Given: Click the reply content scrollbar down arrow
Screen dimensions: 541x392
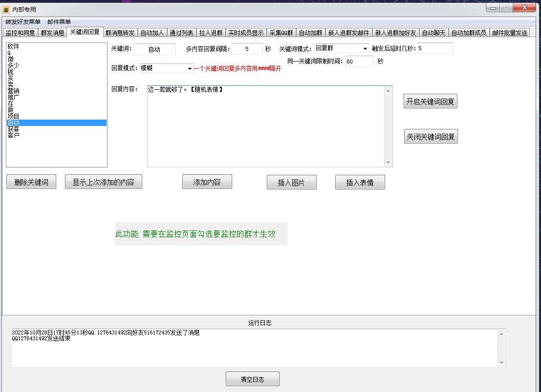Looking at the screenshot, I should [388, 163].
